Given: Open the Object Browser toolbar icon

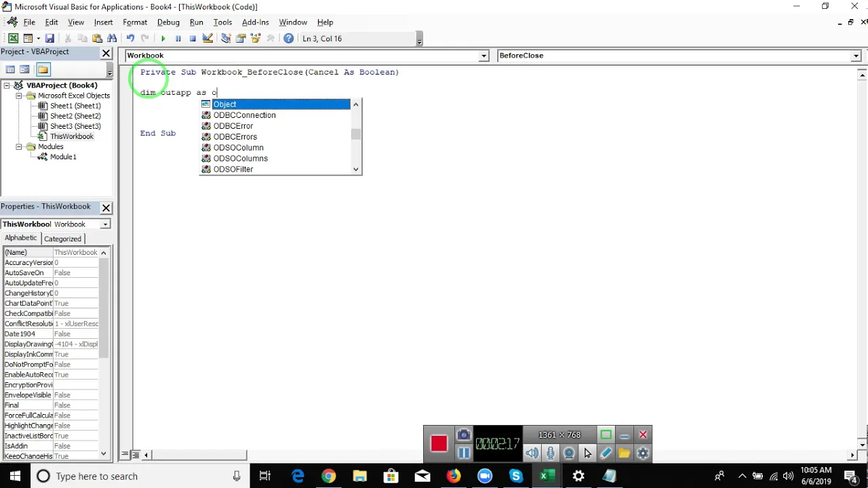Looking at the screenshot, I should tap(256, 39).
